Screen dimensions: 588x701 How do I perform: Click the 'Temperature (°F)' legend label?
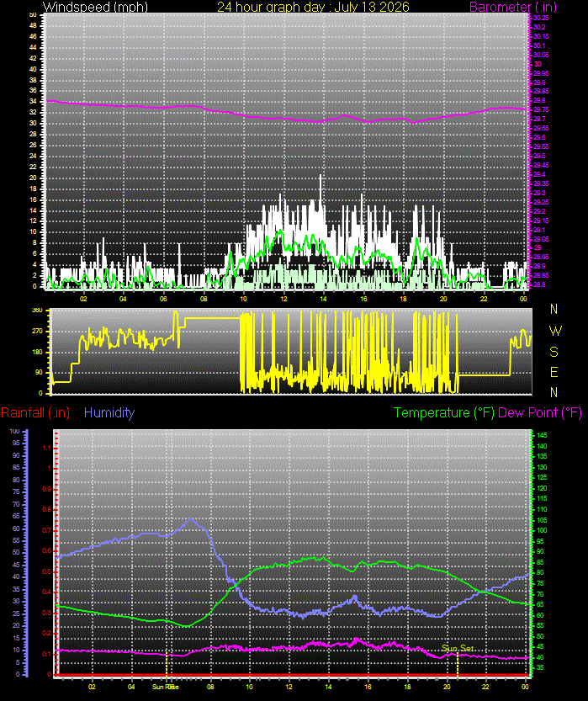(x=443, y=412)
